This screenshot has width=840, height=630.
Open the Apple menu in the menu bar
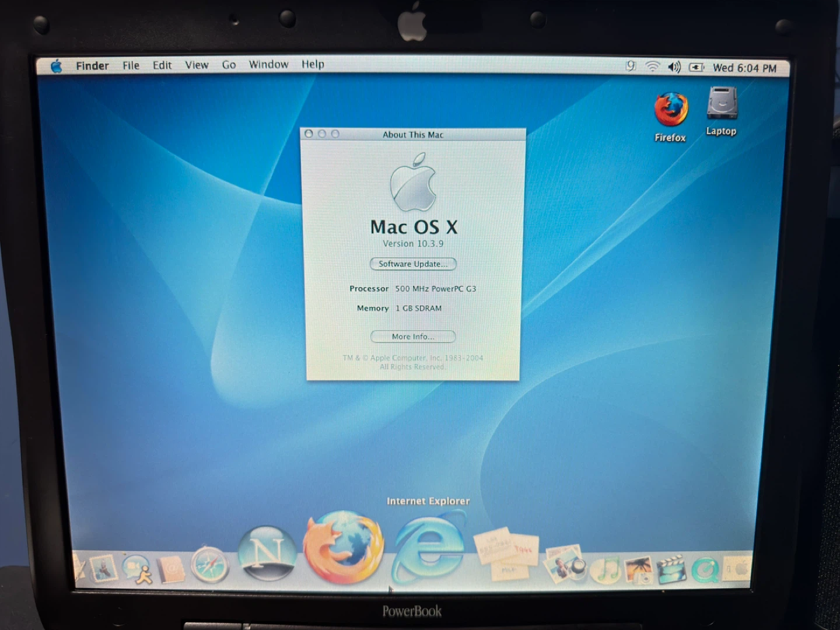[56, 66]
